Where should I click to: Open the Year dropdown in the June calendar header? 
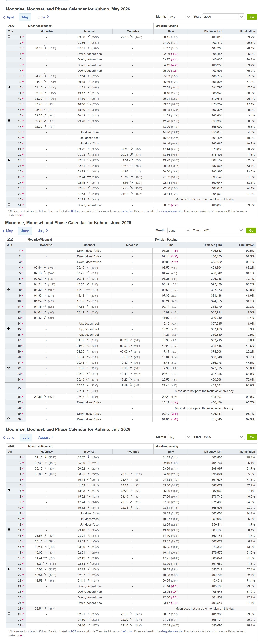223,230
